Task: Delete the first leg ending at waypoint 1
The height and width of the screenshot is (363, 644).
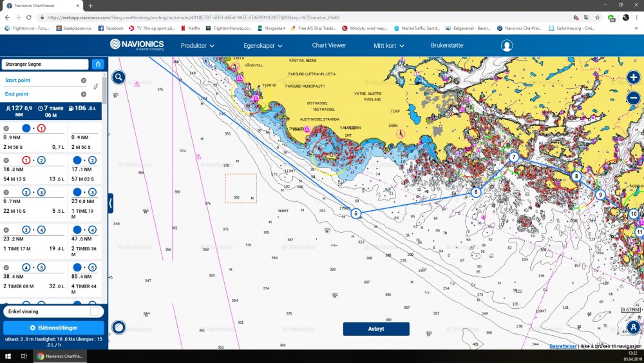Action: click(6, 129)
